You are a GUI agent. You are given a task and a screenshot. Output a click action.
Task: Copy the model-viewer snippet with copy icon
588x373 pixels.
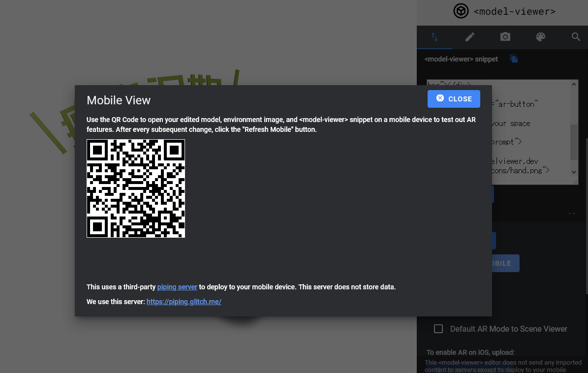pyautogui.click(x=514, y=59)
